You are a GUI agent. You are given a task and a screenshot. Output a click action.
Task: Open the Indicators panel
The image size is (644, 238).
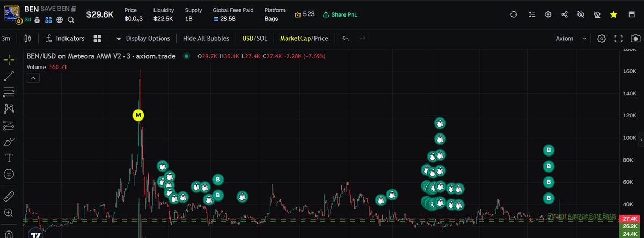coord(65,39)
